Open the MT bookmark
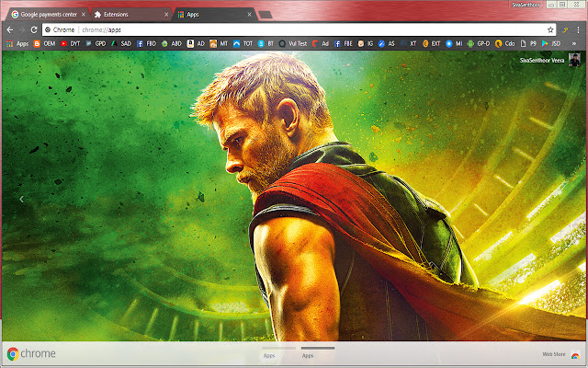588x368 pixels. click(x=219, y=43)
